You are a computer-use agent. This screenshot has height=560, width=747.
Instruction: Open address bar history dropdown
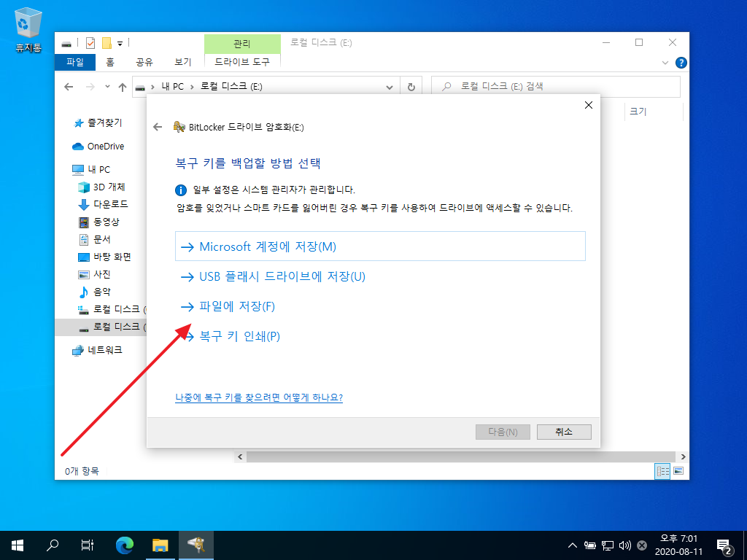point(390,87)
